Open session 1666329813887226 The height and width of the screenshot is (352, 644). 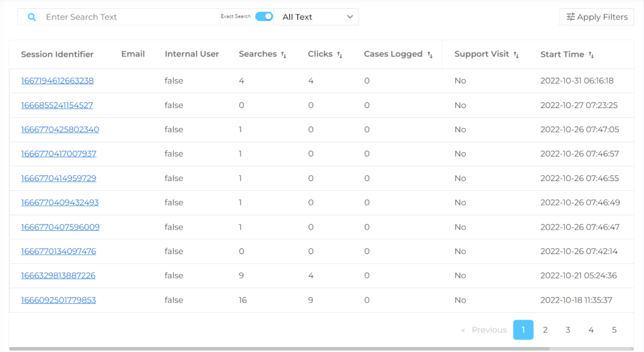[x=58, y=275]
